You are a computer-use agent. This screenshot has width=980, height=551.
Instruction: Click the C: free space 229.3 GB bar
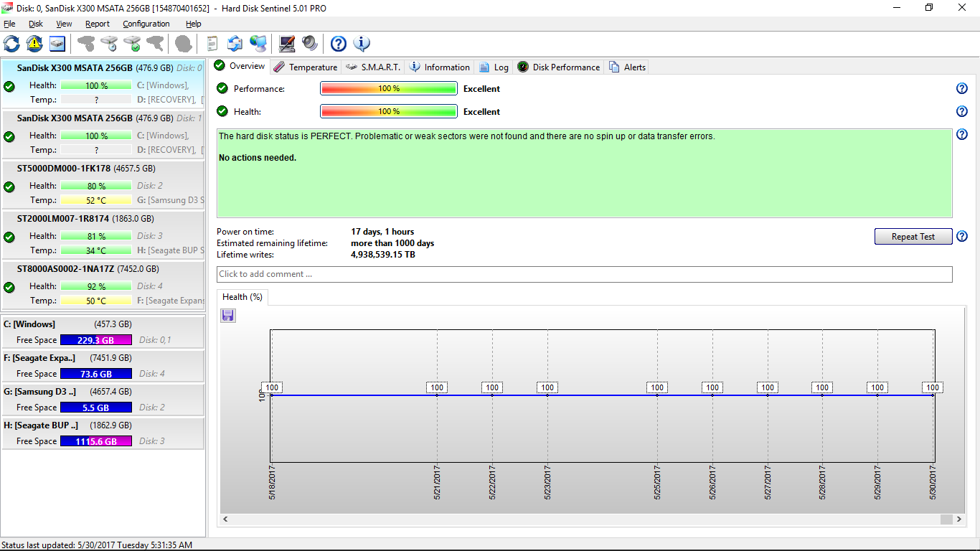point(96,340)
